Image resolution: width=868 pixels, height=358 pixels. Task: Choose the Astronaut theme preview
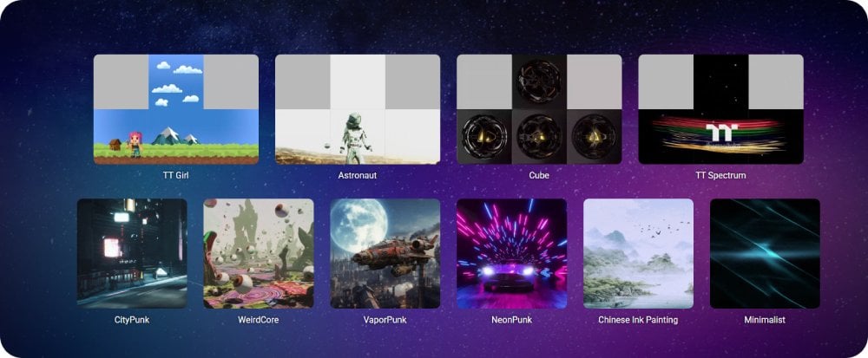click(x=358, y=109)
